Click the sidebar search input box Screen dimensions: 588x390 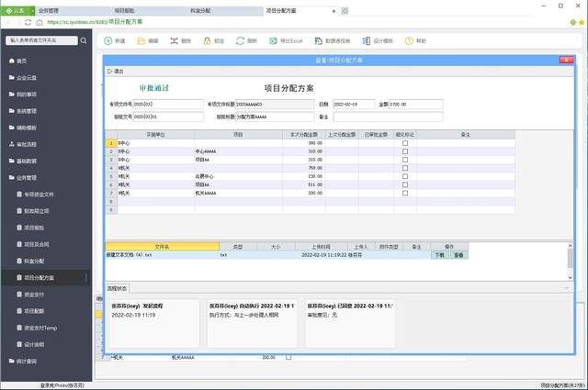point(41,40)
